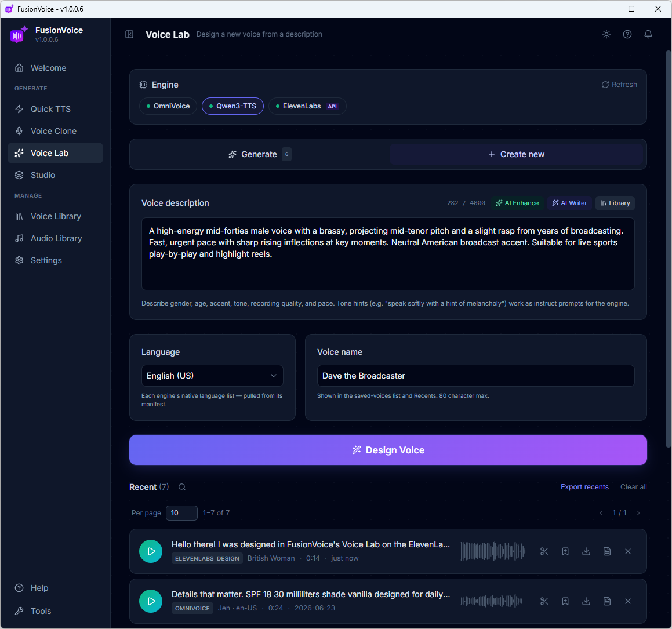Play the 'Hello there!' ElevenLabs recording
672x629 pixels.
click(x=151, y=551)
